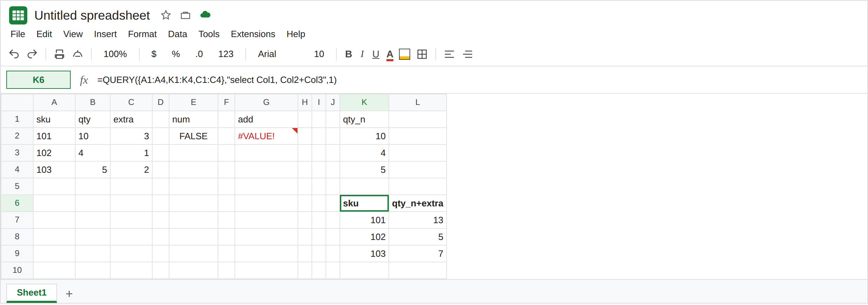Image resolution: width=868 pixels, height=305 pixels.
Task: Open the File menu
Action: pyautogui.click(x=18, y=34)
